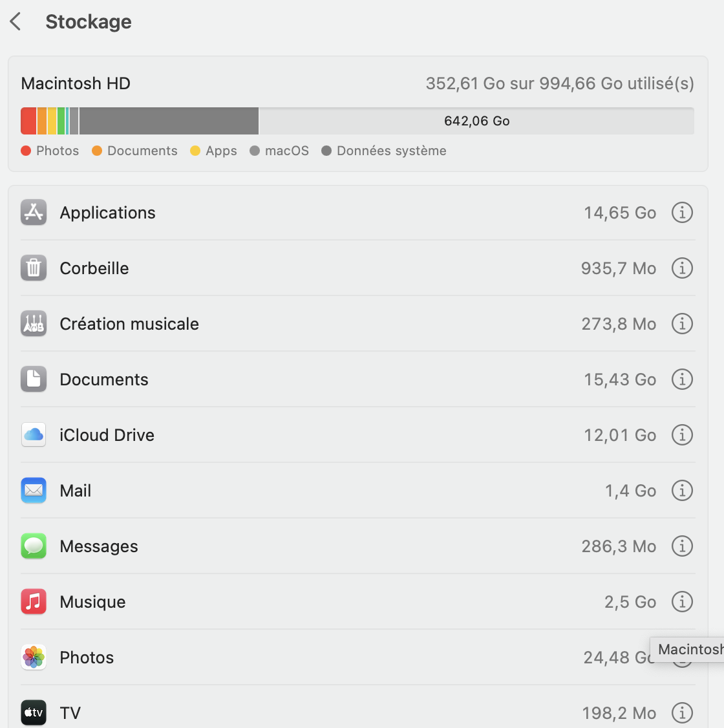This screenshot has height=728, width=724.
Task: Open info for iCloud Drive row
Action: [x=682, y=434]
